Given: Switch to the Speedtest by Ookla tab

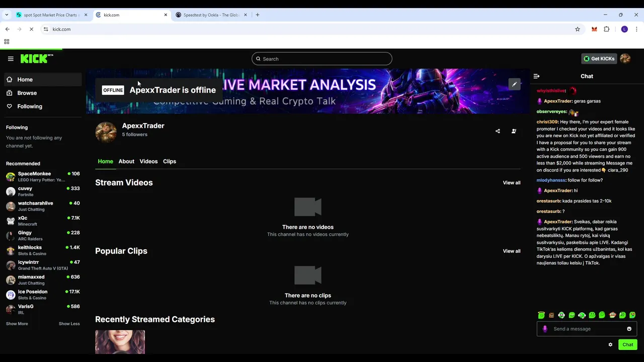Looking at the screenshot, I should coord(211,15).
